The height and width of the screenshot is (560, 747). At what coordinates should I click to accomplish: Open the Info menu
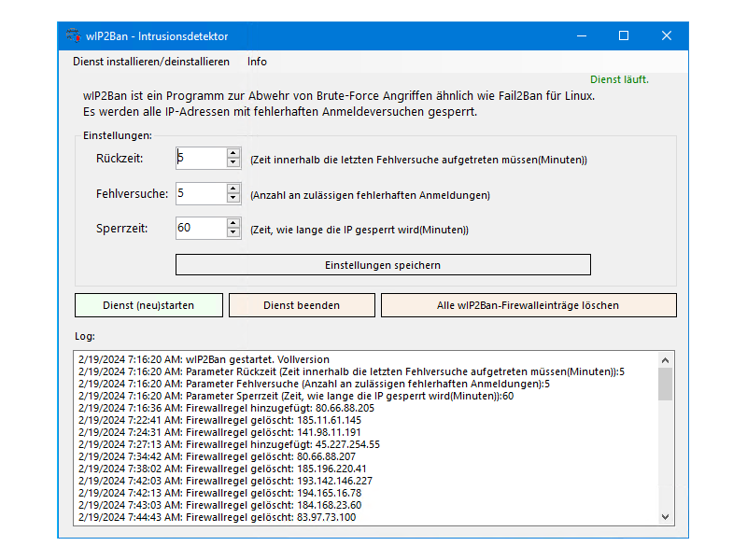click(x=257, y=62)
